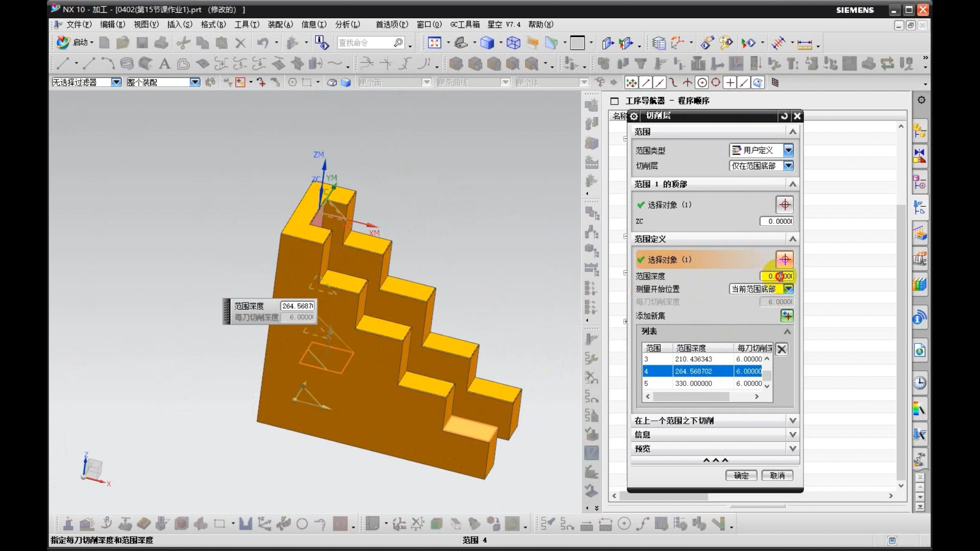The width and height of the screenshot is (980, 551).
Task: Open the 插入 Insert menu
Action: point(180,24)
